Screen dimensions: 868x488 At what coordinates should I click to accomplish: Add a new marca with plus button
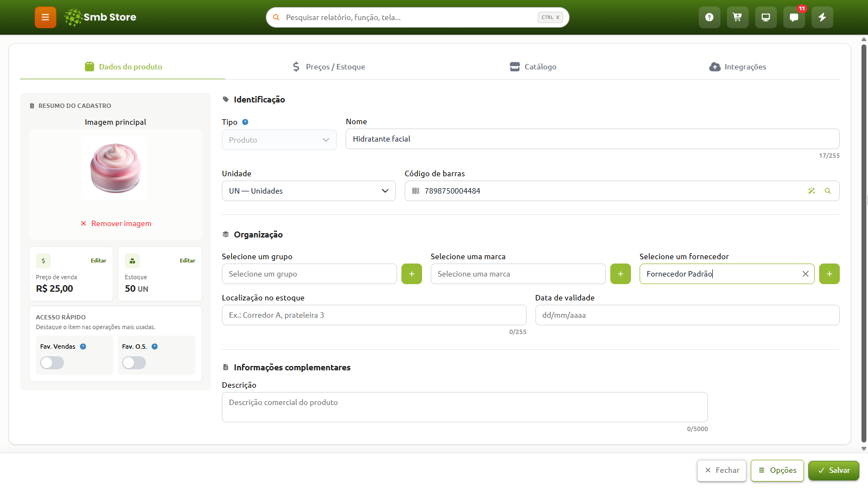(x=621, y=274)
